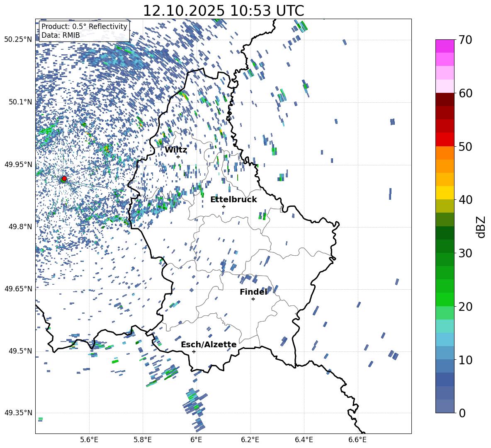The image size is (491, 448).
Task: Click the 49.65°N latitude label
Action: (x=18, y=288)
